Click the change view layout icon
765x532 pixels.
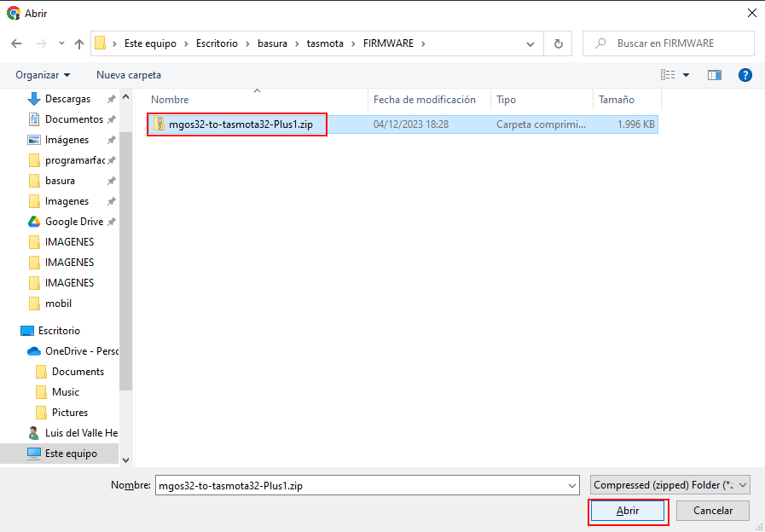[668, 75]
